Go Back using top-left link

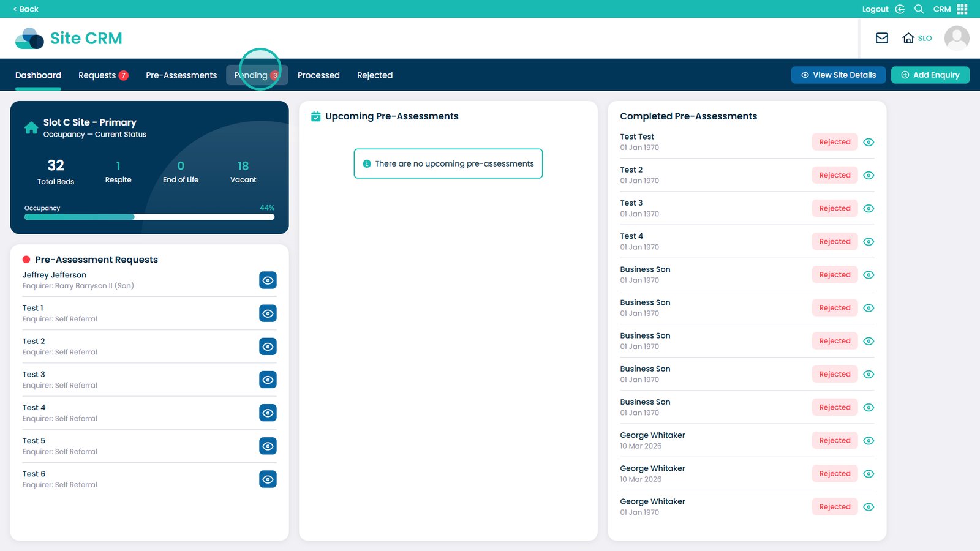click(x=26, y=9)
